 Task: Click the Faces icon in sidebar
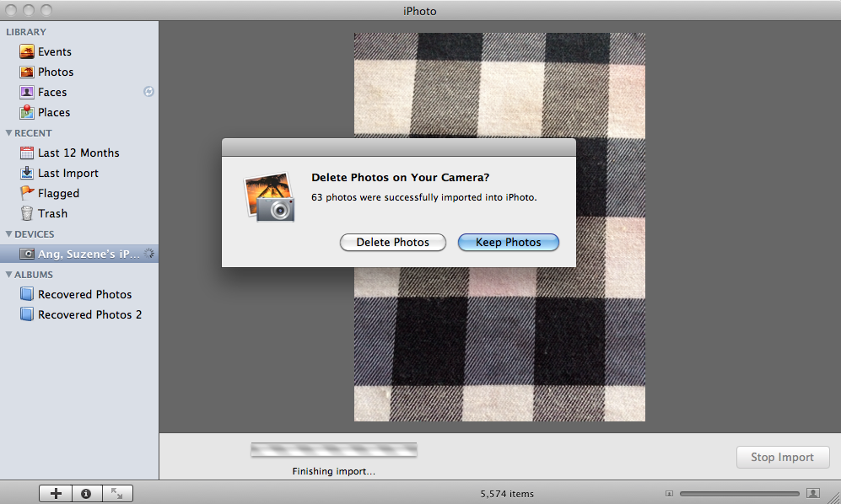(x=27, y=92)
